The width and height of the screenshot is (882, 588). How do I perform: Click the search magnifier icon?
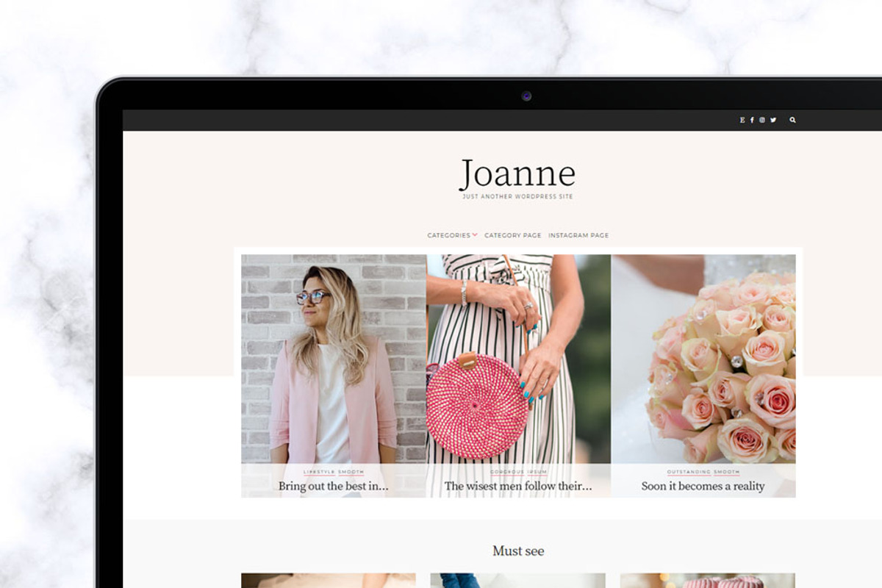tap(792, 120)
